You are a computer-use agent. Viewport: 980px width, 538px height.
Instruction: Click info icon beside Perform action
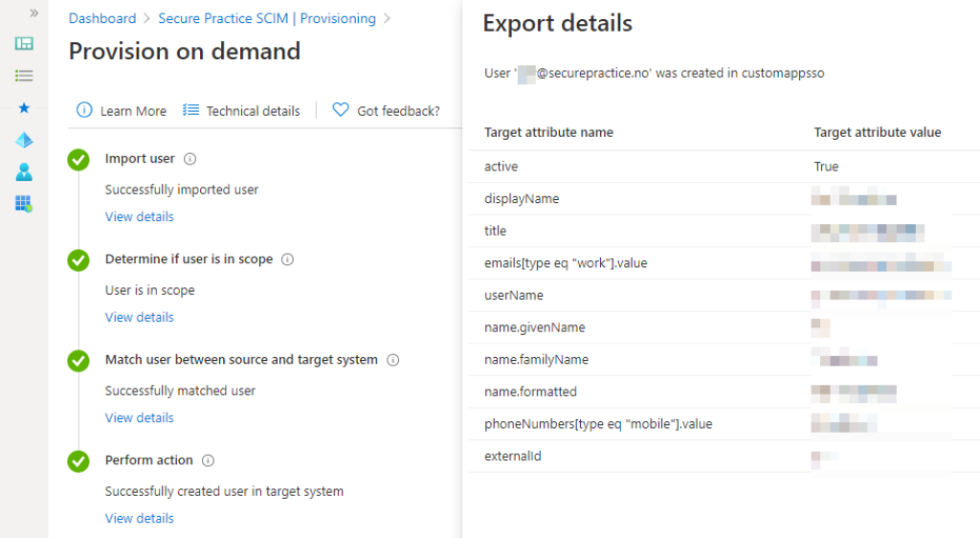[208, 460]
